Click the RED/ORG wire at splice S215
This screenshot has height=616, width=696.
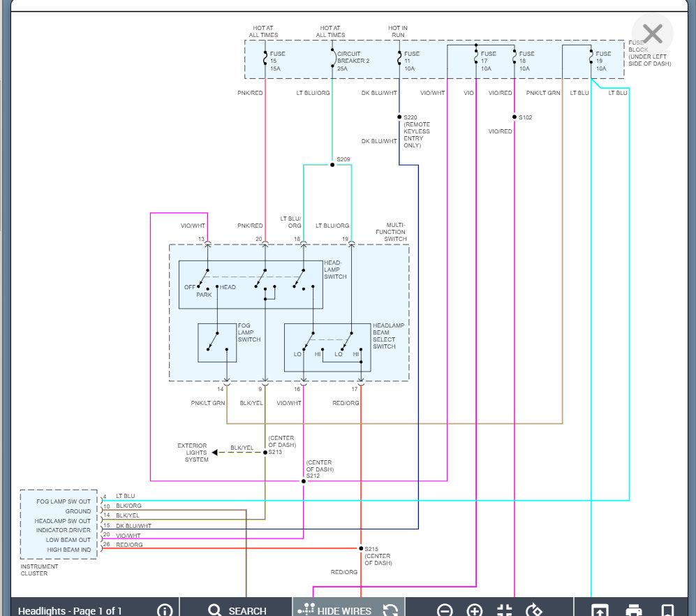(x=361, y=548)
